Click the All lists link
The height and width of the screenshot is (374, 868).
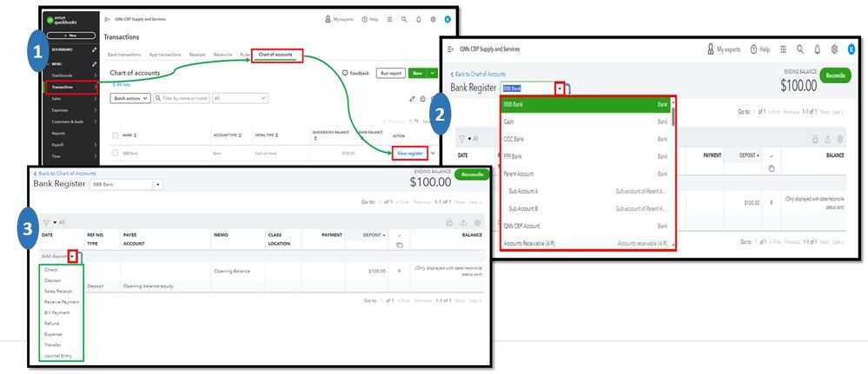pyautogui.click(x=122, y=85)
